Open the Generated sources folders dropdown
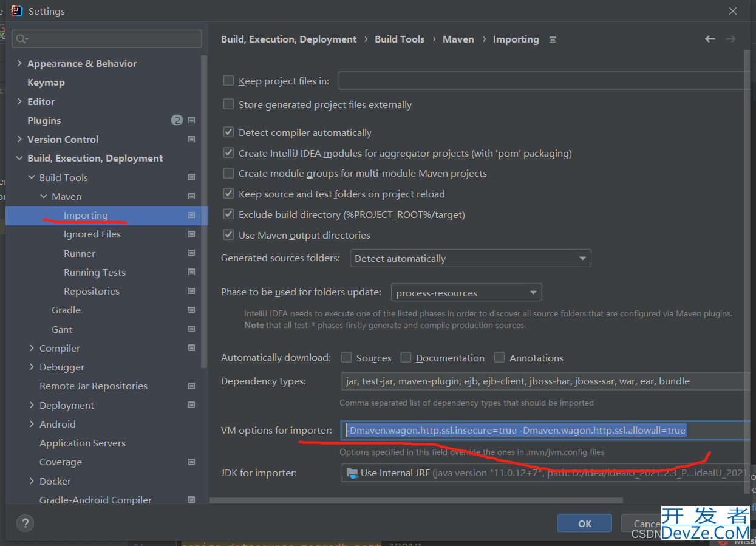756x546 pixels. (x=471, y=258)
